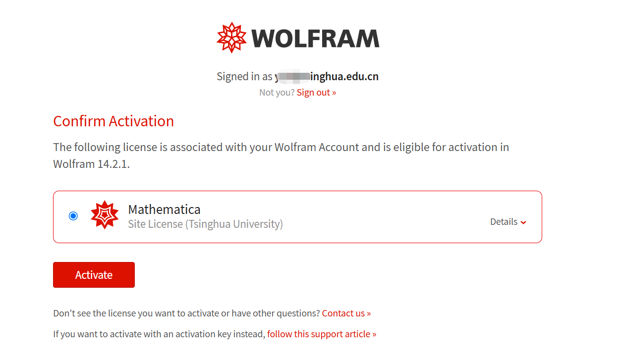Click the Mathematica license name
The height and width of the screenshot is (364, 620).
pyautogui.click(x=164, y=209)
